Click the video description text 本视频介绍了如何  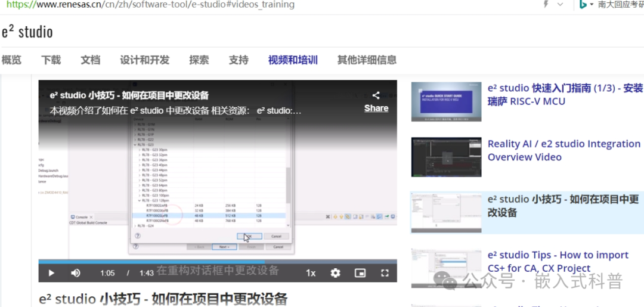pos(175,111)
